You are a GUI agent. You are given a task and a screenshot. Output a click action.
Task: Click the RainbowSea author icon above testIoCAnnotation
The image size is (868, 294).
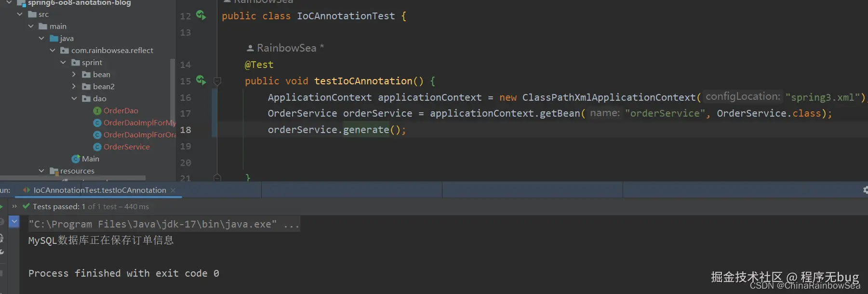click(x=250, y=48)
